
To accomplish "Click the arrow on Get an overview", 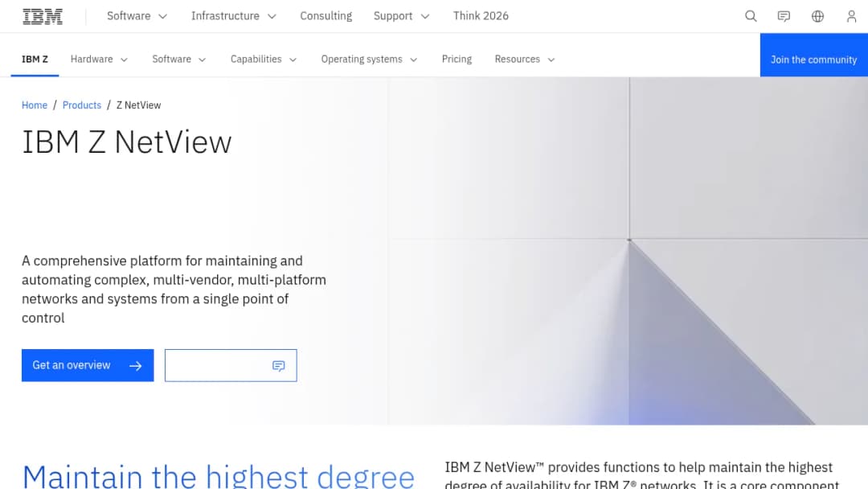I will tap(136, 365).
